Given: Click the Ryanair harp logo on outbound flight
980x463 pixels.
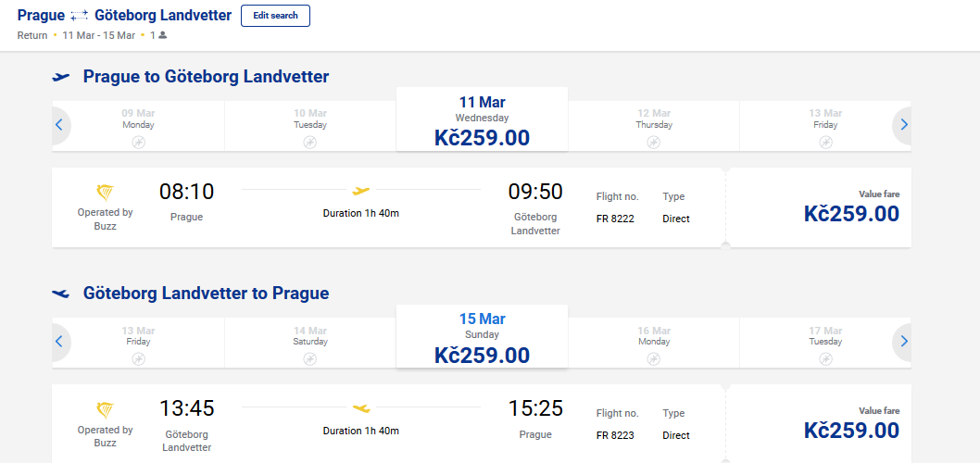Looking at the screenshot, I should coord(105,193).
